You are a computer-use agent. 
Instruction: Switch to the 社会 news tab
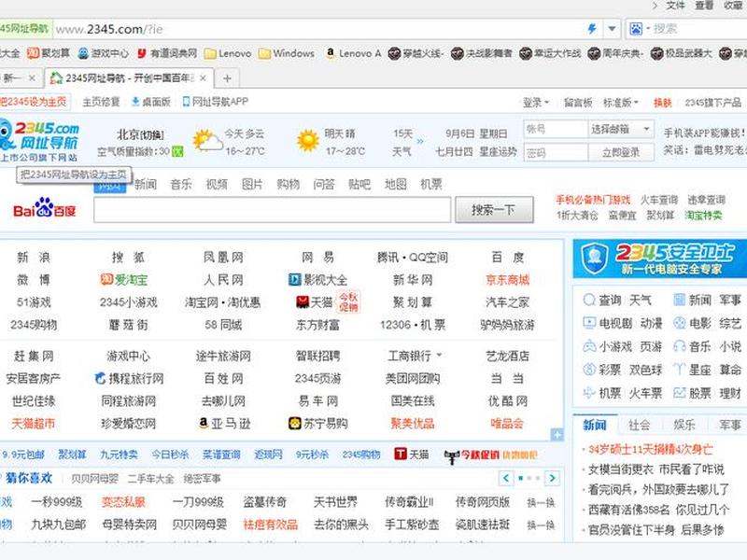(x=639, y=425)
